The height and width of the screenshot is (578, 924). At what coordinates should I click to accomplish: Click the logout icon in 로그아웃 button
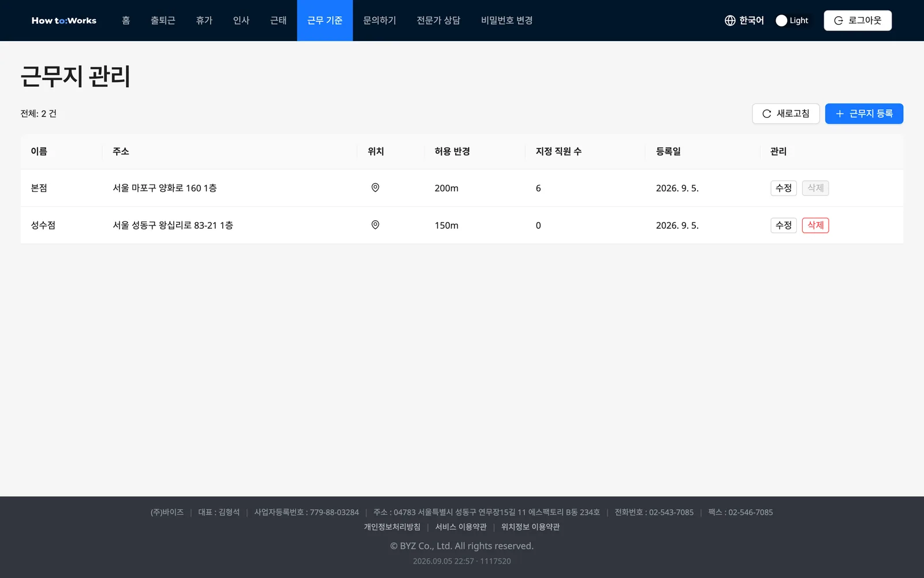pos(839,20)
